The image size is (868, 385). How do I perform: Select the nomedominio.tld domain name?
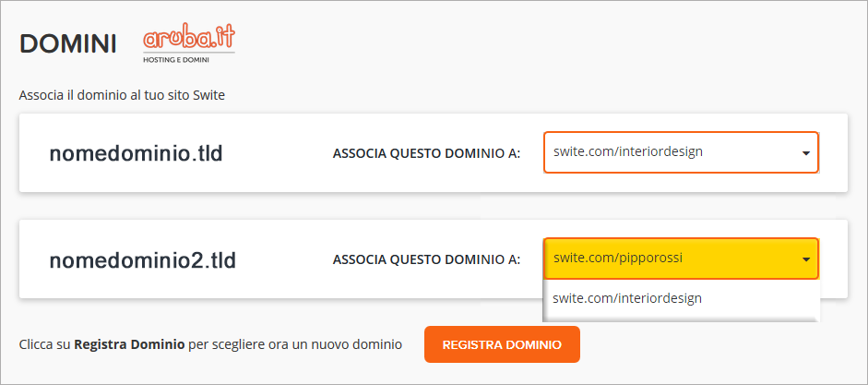coord(137,153)
